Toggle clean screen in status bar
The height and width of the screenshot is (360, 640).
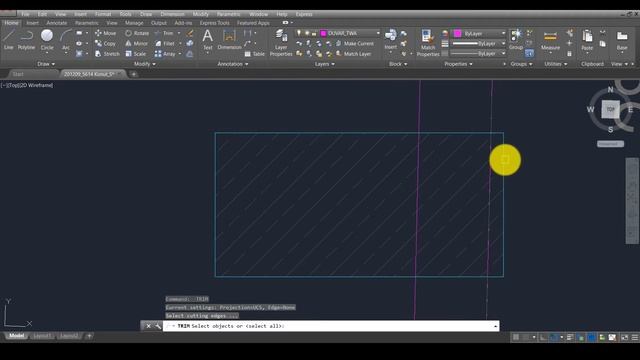[624, 337]
